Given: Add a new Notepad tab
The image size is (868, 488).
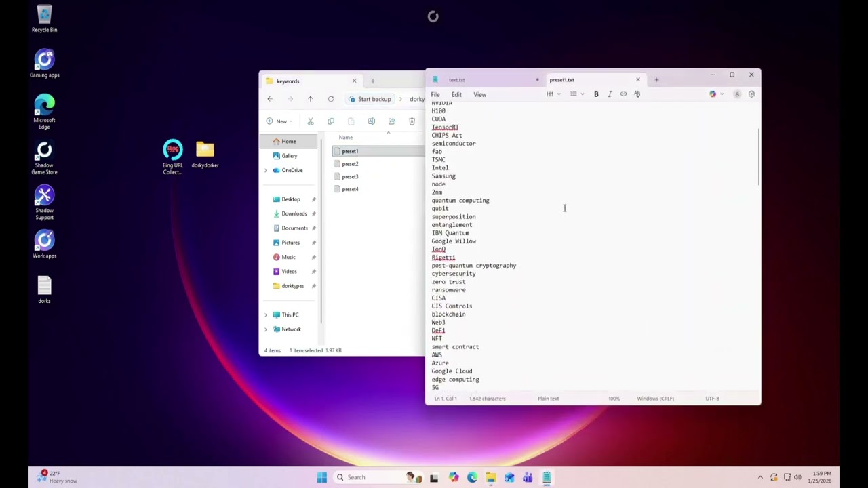Looking at the screenshot, I should (656, 80).
